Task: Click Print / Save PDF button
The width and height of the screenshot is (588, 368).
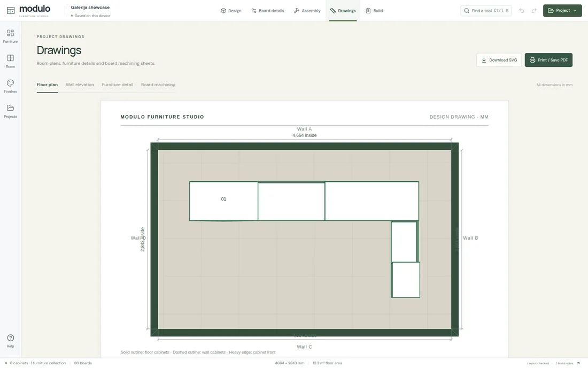Action: [548, 60]
